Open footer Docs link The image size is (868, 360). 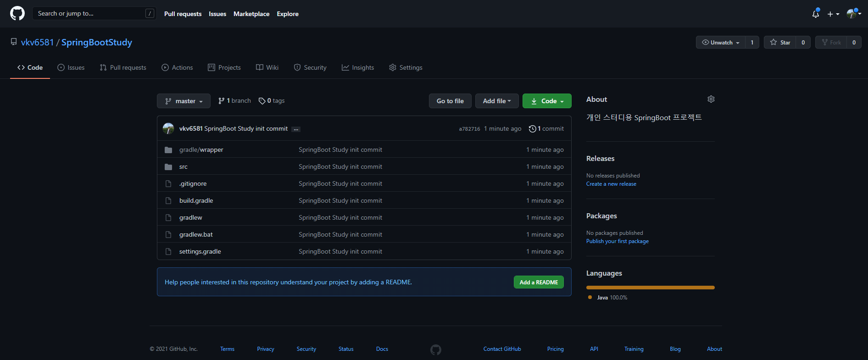tap(382, 349)
